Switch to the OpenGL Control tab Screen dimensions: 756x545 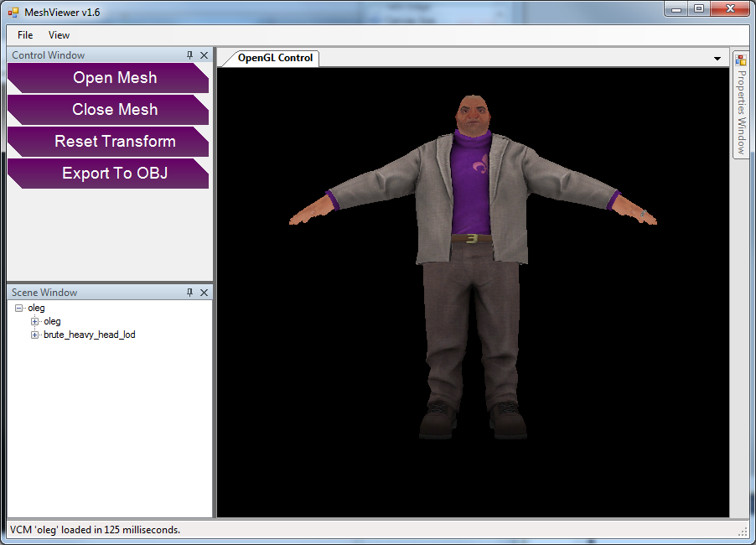[x=275, y=58]
